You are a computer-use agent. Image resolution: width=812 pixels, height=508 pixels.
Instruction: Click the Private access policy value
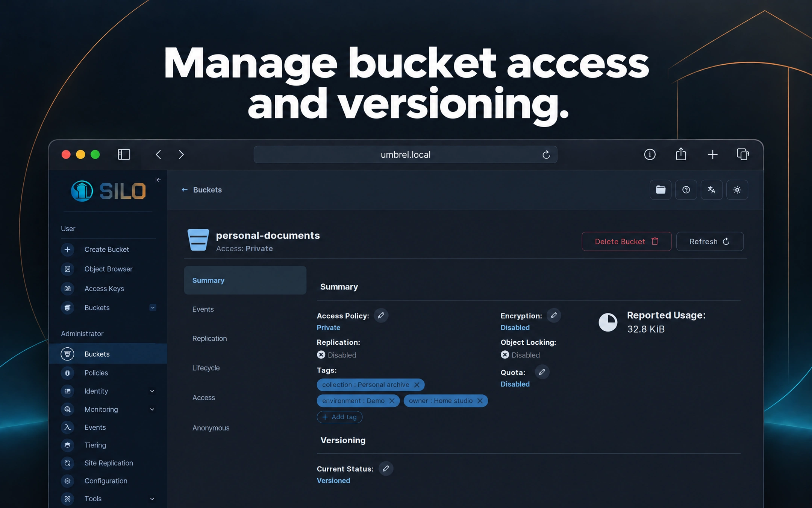point(328,328)
